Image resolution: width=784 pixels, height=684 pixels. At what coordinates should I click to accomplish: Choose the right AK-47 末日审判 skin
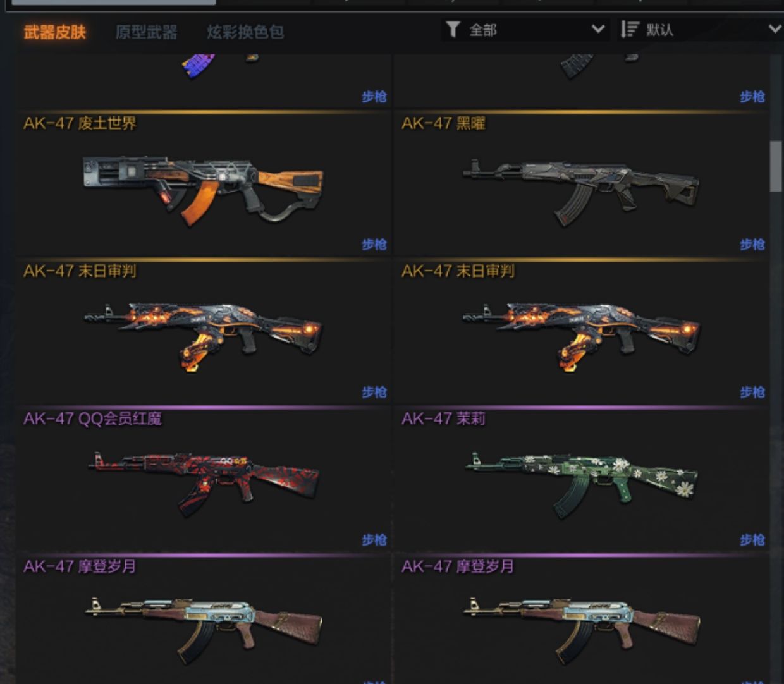tap(581, 331)
